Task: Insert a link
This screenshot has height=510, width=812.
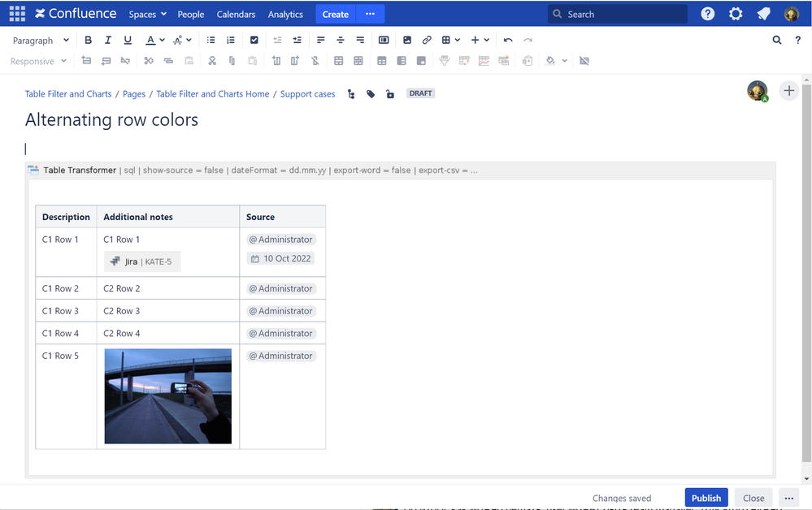Action: (x=427, y=40)
